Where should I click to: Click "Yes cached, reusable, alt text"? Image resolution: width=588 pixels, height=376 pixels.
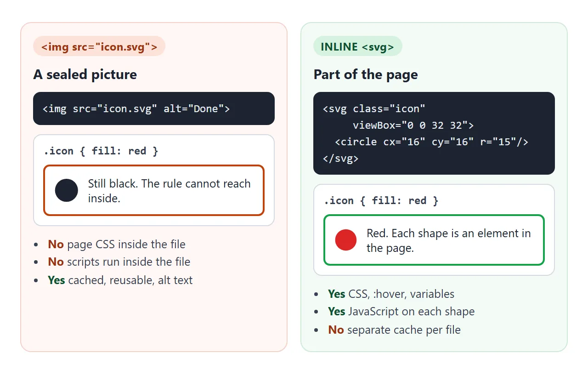[120, 280]
